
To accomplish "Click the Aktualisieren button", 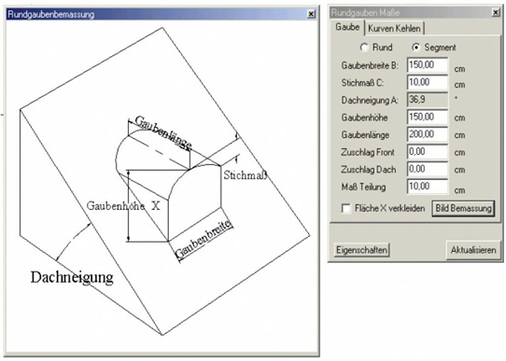I will pos(473,250).
